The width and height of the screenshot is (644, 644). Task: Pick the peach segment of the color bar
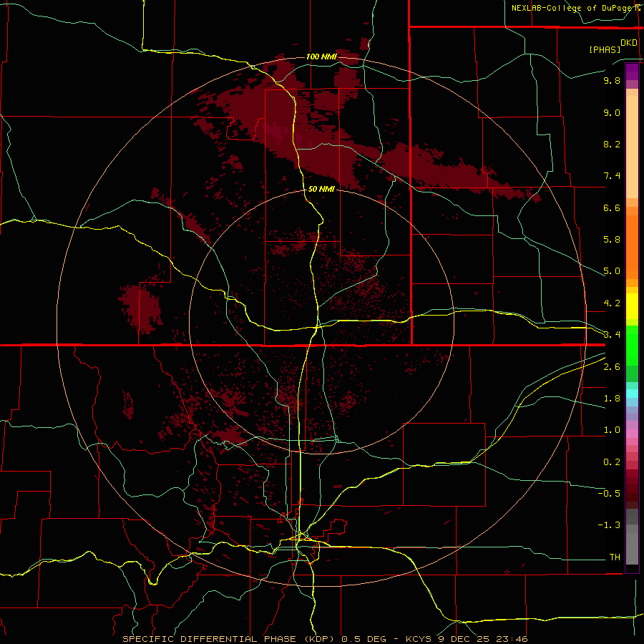coord(632,147)
